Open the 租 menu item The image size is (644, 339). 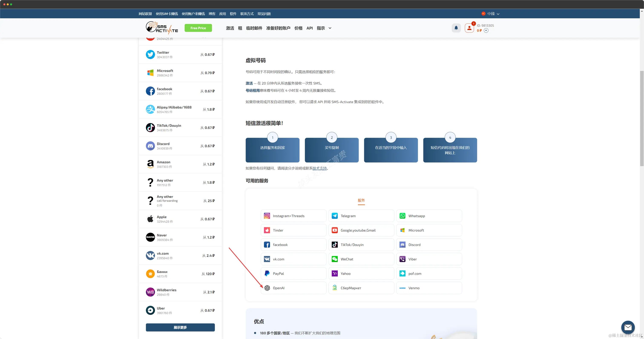coord(240,28)
